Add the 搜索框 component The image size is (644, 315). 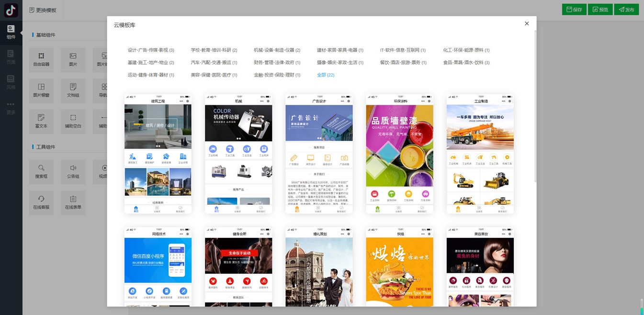[x=41, y=172]
